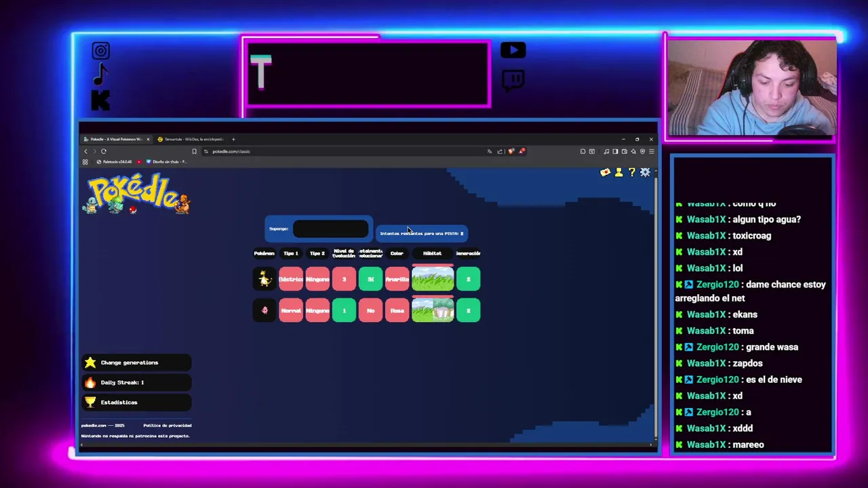The image size is (868, 488).
Task: Open the Diseño sin título bookmark
Action: point(167,162)
